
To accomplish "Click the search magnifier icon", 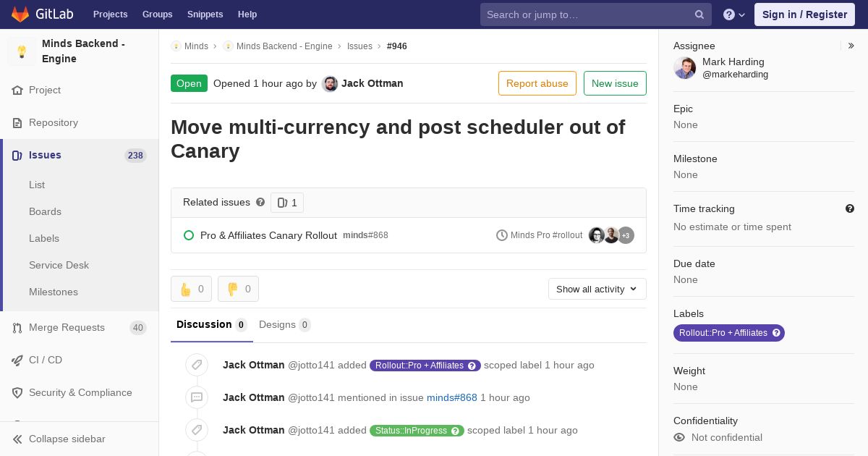I will 699,14.
